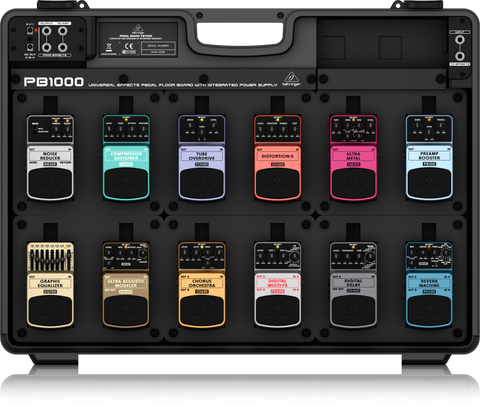Select the Digital Multi-FX pedal
The width and height of the screenshot is (480, 408).
pos(277,285)
